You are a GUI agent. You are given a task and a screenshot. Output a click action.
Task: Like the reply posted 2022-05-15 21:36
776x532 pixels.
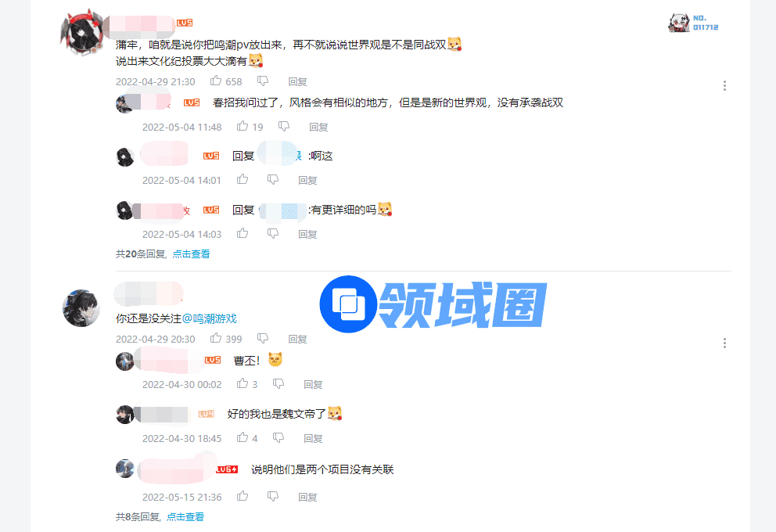(242, 496)
